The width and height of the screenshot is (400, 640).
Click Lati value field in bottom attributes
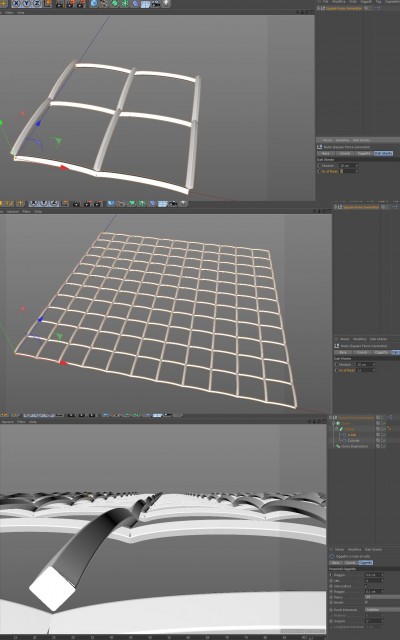(374, 580)
